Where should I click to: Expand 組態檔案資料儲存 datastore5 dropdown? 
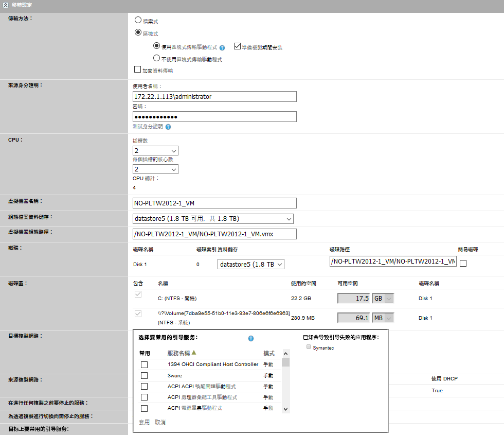[213, 219]
